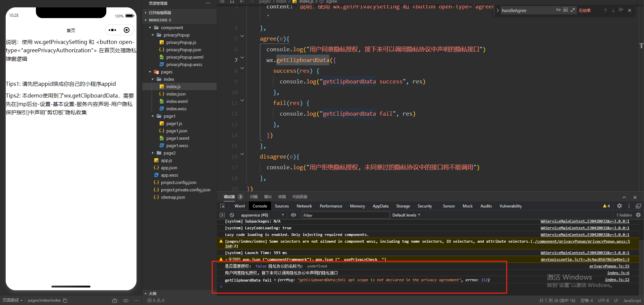Open the 页面路径 dropdown
This screenshot has width=644, height=305.
12,300
